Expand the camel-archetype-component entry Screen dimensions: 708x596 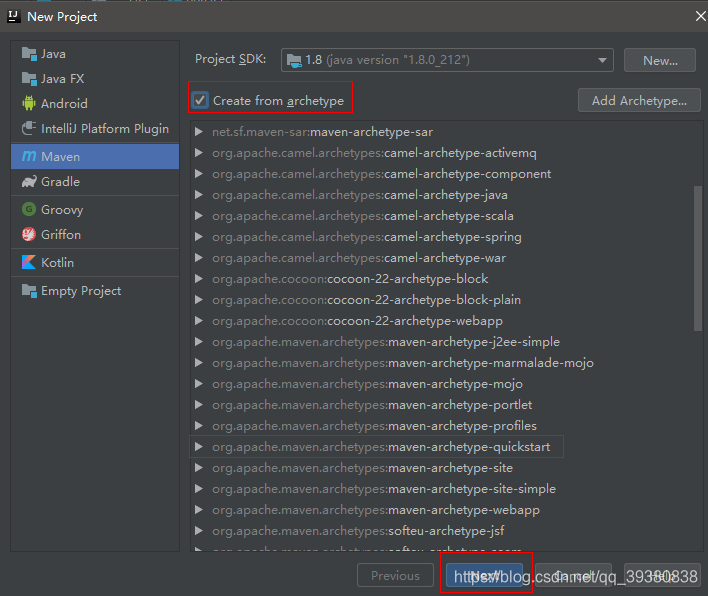point(198,174)
